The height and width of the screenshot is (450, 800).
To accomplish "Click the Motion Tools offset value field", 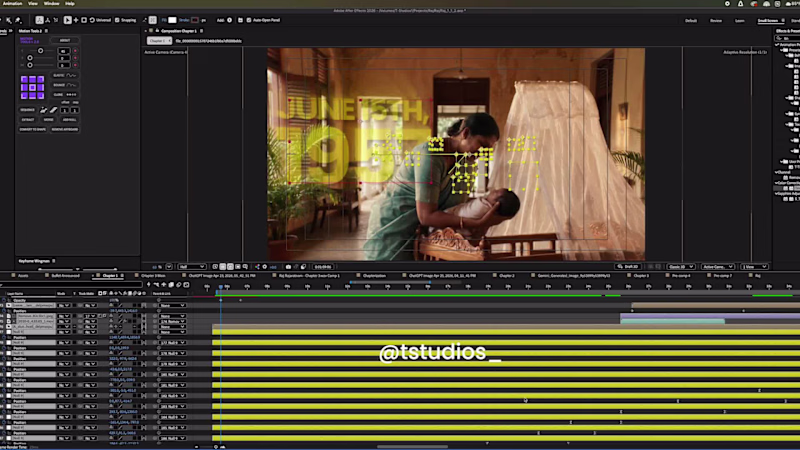I will [65, 110].
